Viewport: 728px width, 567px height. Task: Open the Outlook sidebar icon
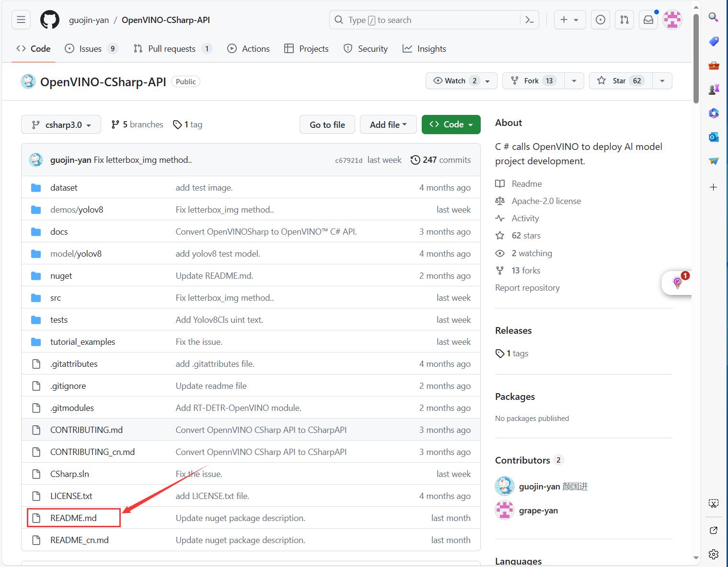pyautogui.click(x=714, y=137)
